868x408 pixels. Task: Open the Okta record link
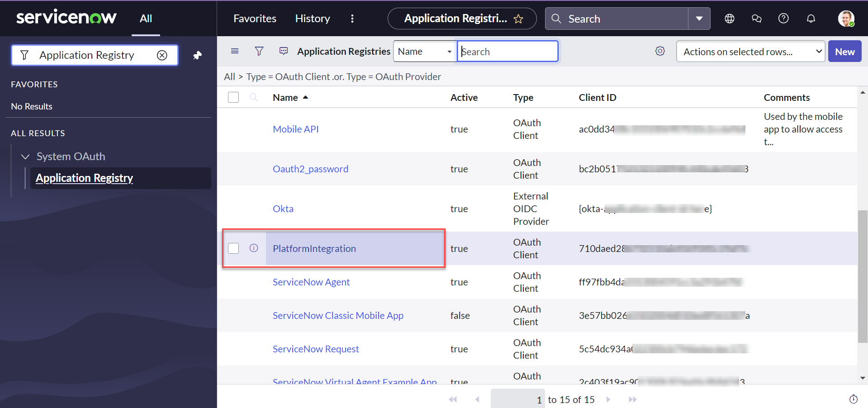tap(283, 209)
